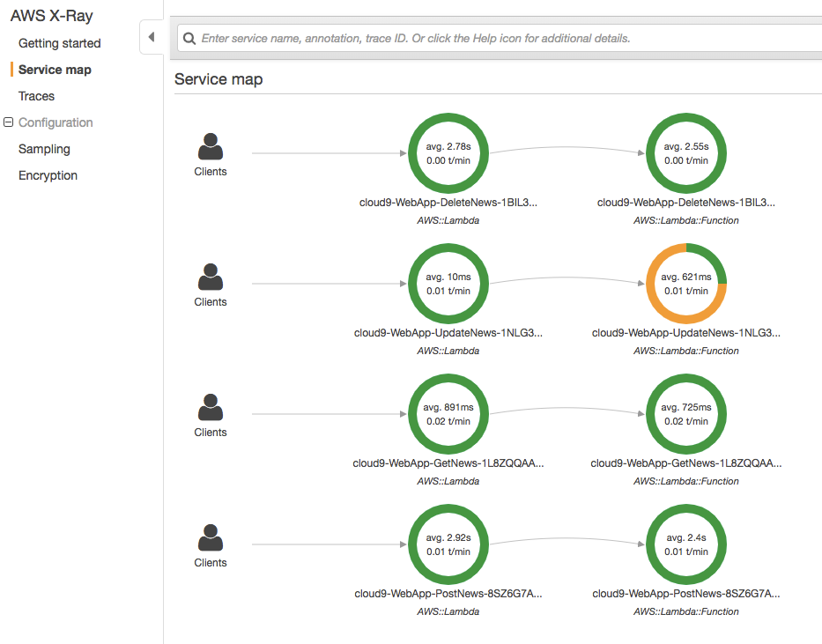Open the Getting started page
This screenshot has height=644, width=822.
(59, 43)
